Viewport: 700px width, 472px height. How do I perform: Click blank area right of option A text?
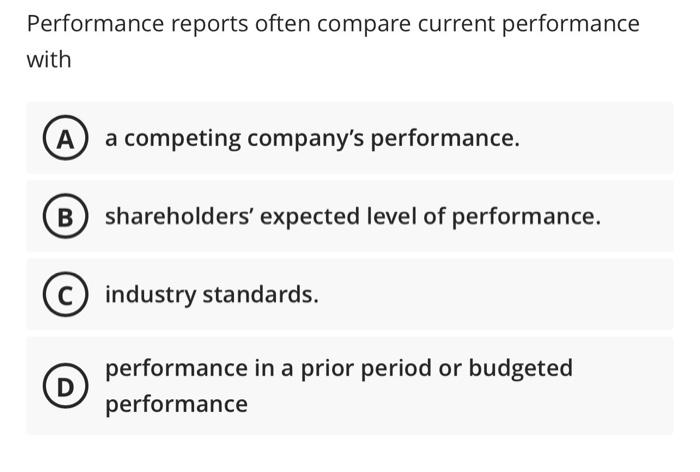pyautogui.click(x=596, y=138)
